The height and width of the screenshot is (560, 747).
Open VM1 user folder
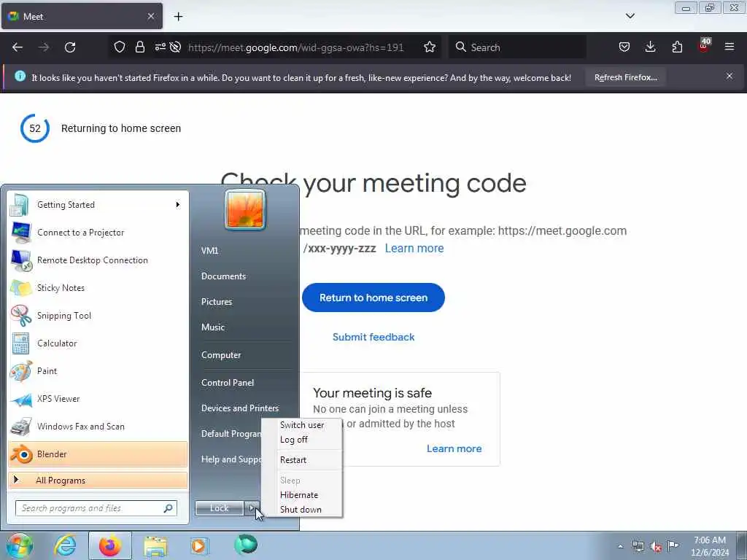click(209, 251)
